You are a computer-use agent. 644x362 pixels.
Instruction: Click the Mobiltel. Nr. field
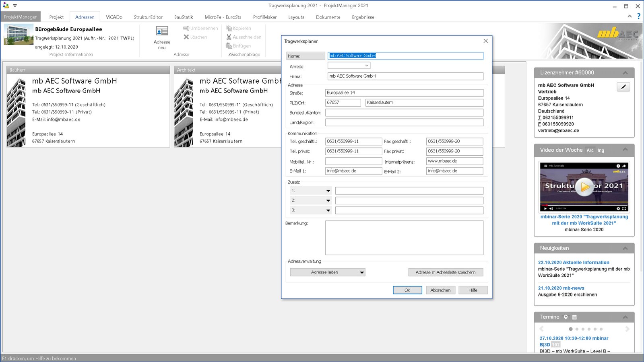click(x=353, y=161)
